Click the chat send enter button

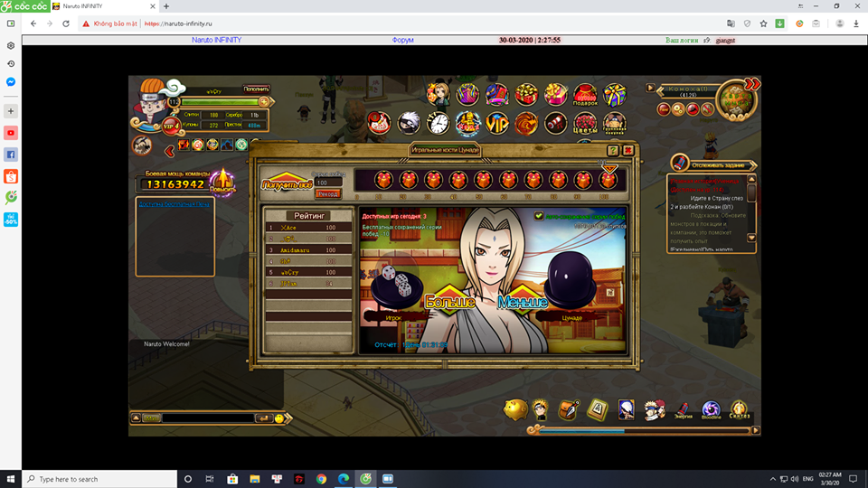coord(264,418)
